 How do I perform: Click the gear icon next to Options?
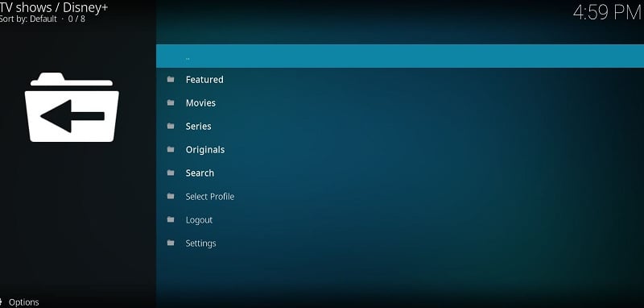[2, 302]
